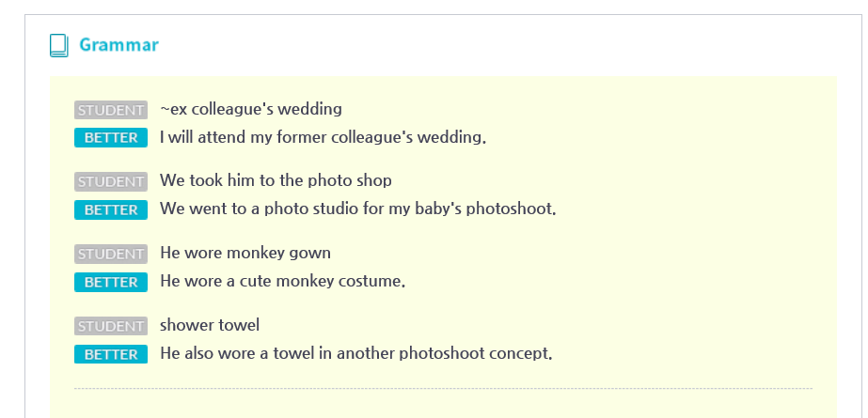This screenshot has width=868, height=418.
Task: Click BETTER badge beside monkey costume sentence
Action: (111, 282)
